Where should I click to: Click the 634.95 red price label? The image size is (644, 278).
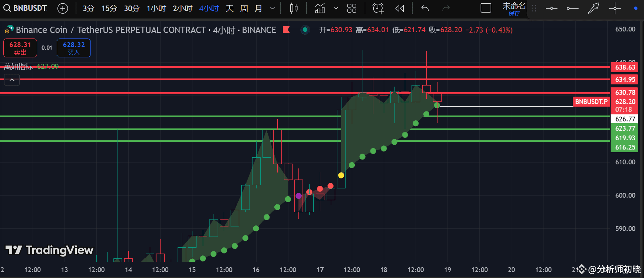point(625,80)
